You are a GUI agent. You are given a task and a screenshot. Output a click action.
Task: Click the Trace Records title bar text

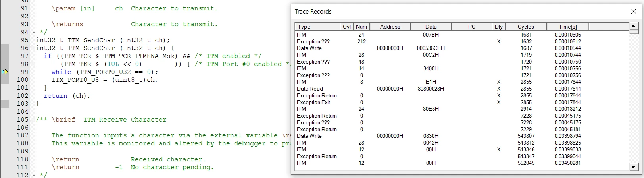pos(313,12)
